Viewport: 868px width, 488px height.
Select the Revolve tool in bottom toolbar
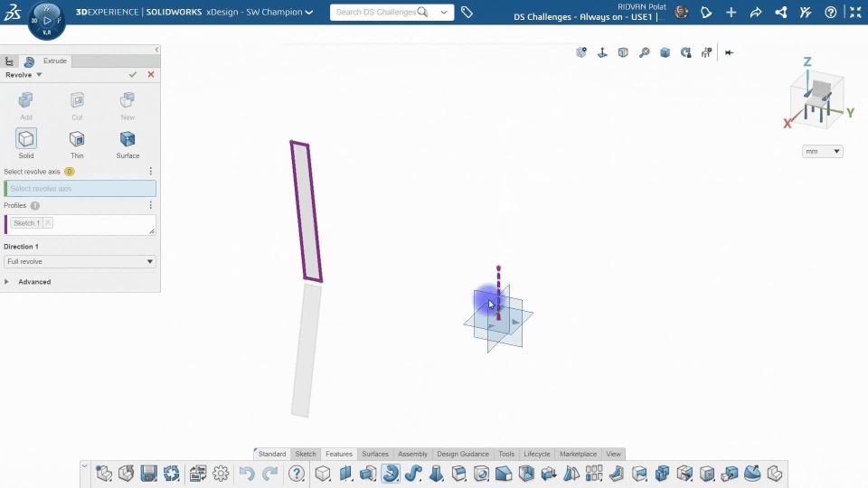[x=391, y=474]
